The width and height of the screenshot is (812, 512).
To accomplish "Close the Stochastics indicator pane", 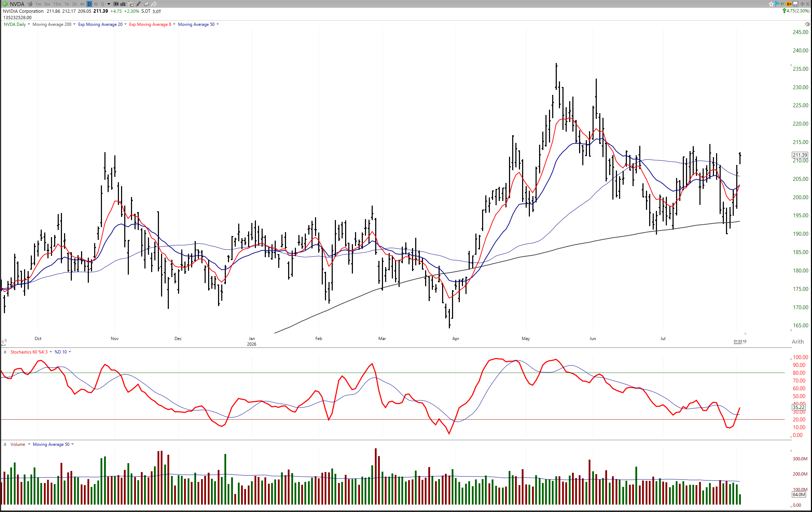I will 5,352.
